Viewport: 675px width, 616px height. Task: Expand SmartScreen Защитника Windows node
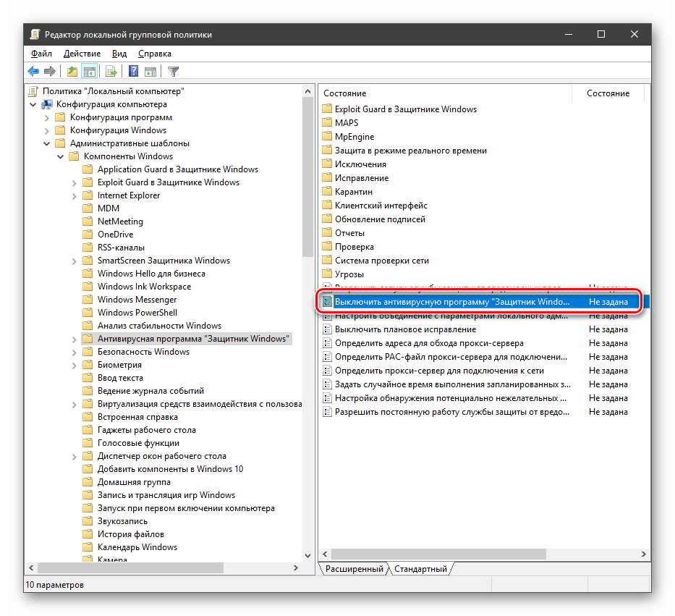coord(74,261)
